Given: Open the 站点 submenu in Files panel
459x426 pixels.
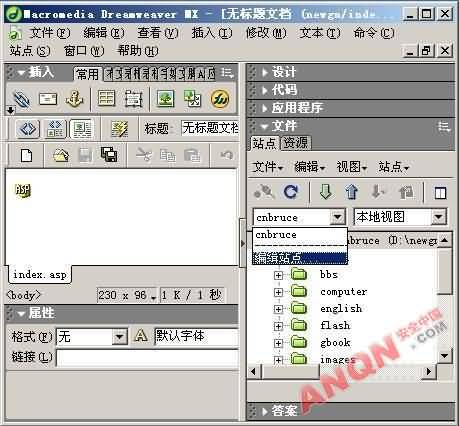Looking at the screenshot, I should 394,167.
